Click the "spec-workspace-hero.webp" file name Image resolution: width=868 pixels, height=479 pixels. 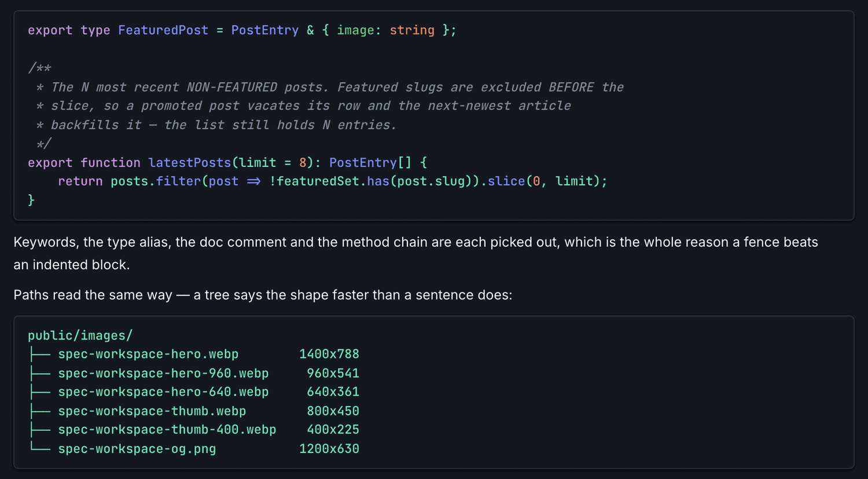148,354
